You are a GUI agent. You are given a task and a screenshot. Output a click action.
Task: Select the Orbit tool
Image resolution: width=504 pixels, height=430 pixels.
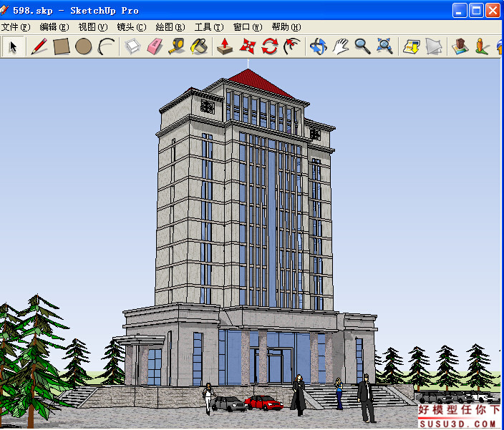(x=318, y=47)
